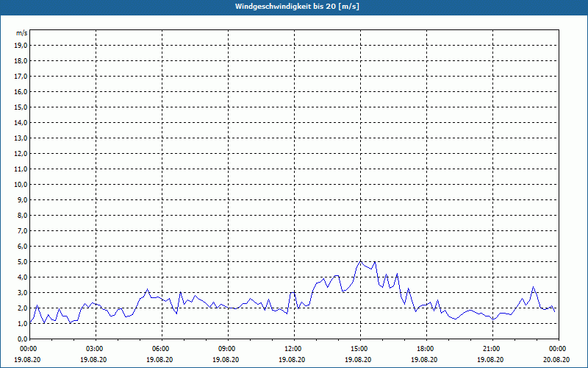Pick the '5,0' y-axis label
Viewport: 588px width, 368px height.
22,261
